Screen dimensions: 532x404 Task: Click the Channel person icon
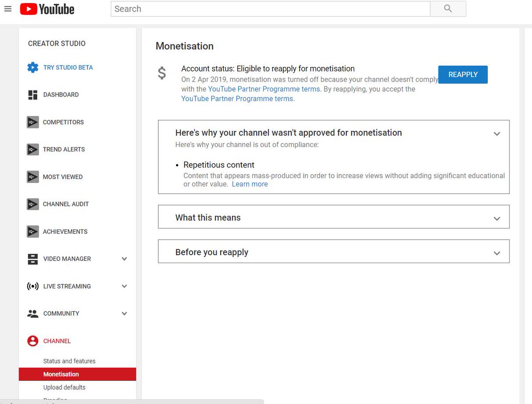(x=33, y=341)
